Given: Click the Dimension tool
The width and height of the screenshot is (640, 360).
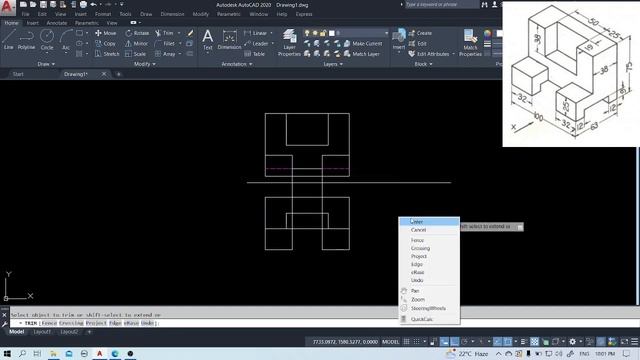Looking at the screenshot, I should coord(229,40).
